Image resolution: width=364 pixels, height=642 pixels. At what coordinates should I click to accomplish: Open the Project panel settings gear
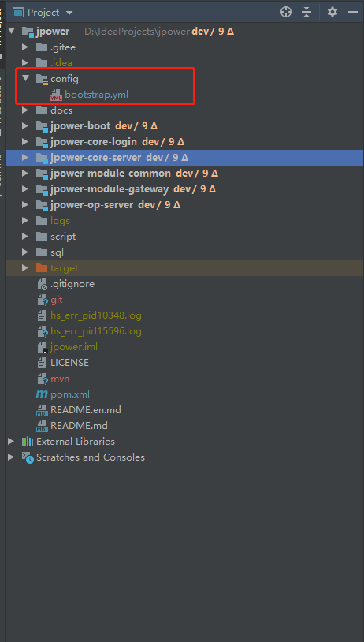tap(332, 13)
